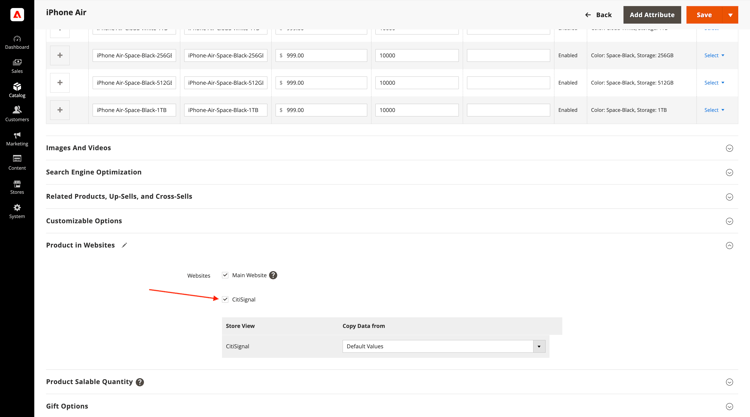This screenshot has height=417, width=750.
Task: Open the Catalog sidebar menu
Action: (x=17, y=90)
